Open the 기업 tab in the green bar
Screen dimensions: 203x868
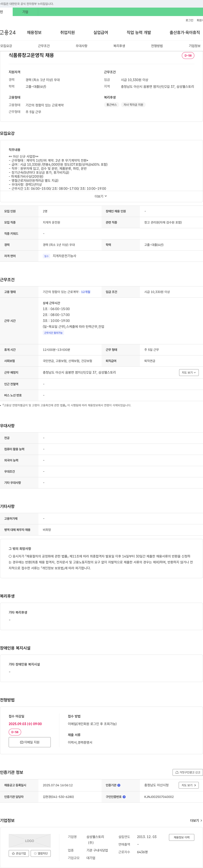[25, 12]
